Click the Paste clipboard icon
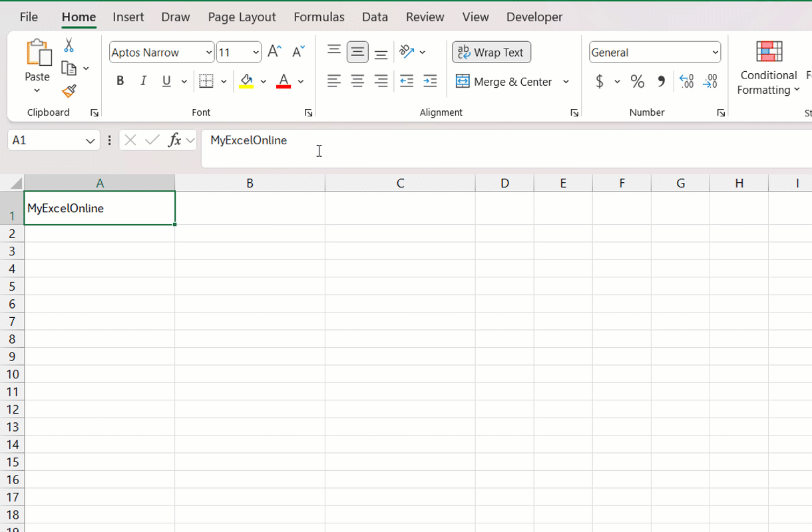This screenshot has height=532, width=812. 38,53
